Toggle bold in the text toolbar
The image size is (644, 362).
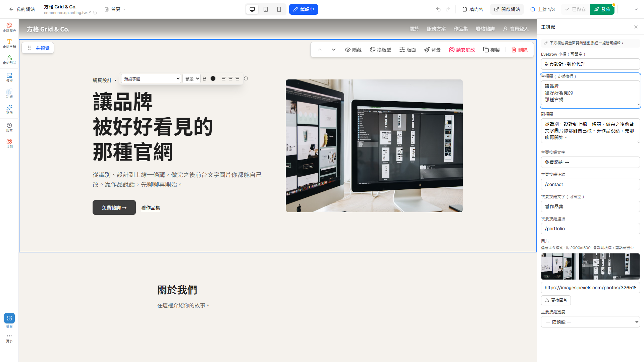(204, 78)
